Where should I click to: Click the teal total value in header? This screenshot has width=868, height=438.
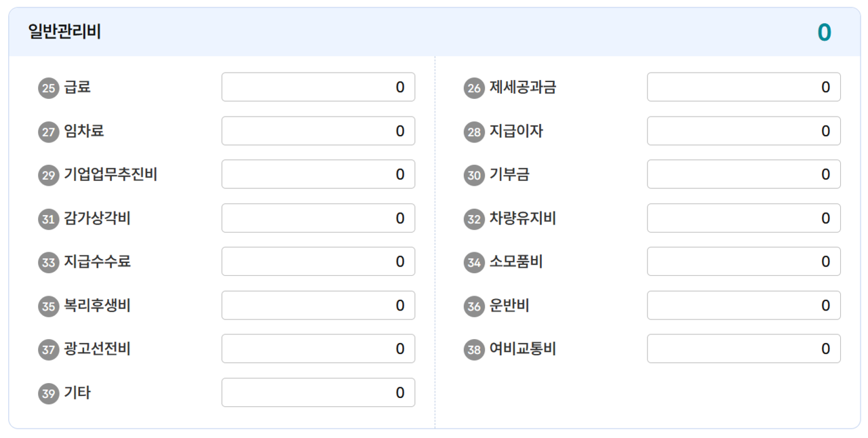click(x=824, y=32)
